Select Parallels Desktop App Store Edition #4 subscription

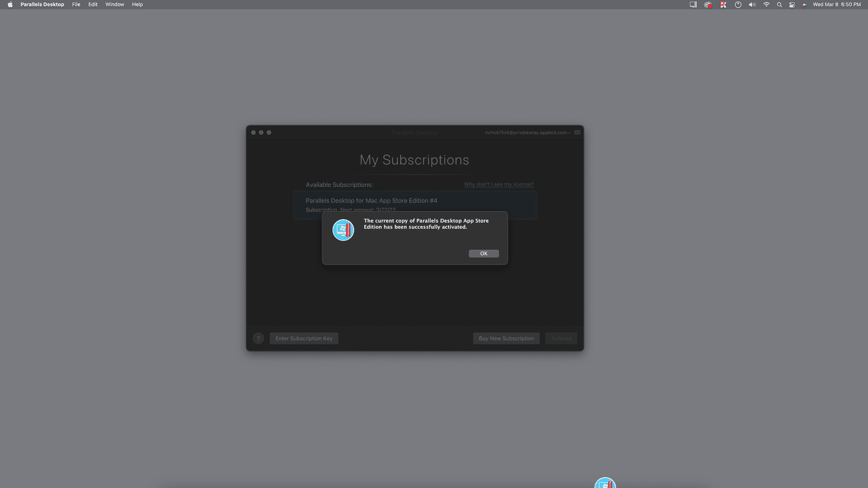coord(415,205)
